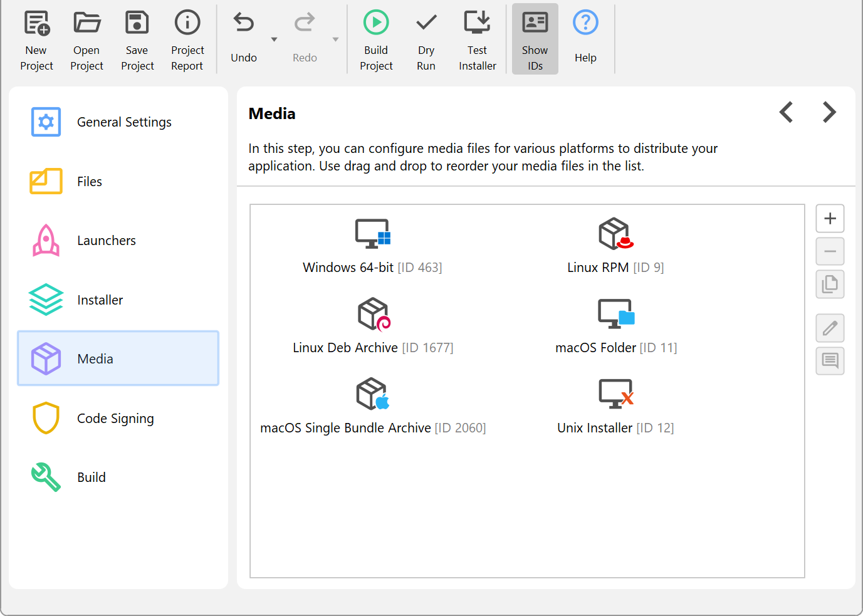Screen dimensions: 863x616
Task: Go to previous step with left chevron
Action: [787, 112]
